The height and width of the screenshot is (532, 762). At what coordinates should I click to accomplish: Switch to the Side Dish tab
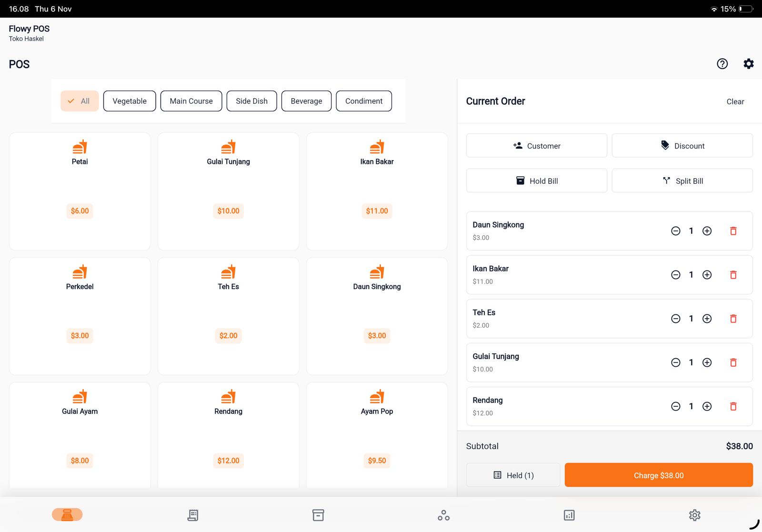tap(251, 101)
